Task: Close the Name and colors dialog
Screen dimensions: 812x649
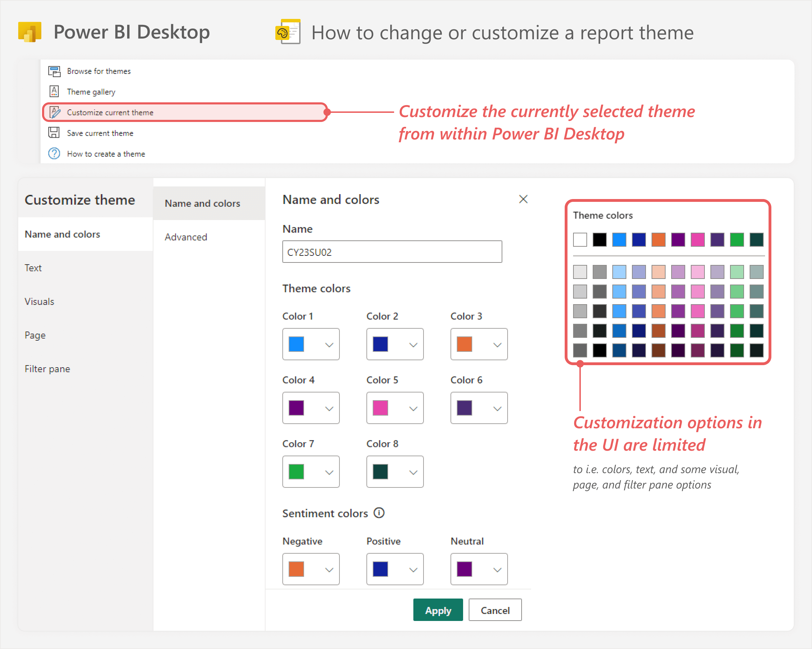Action: pyautogui.click(x=523, y=199)
